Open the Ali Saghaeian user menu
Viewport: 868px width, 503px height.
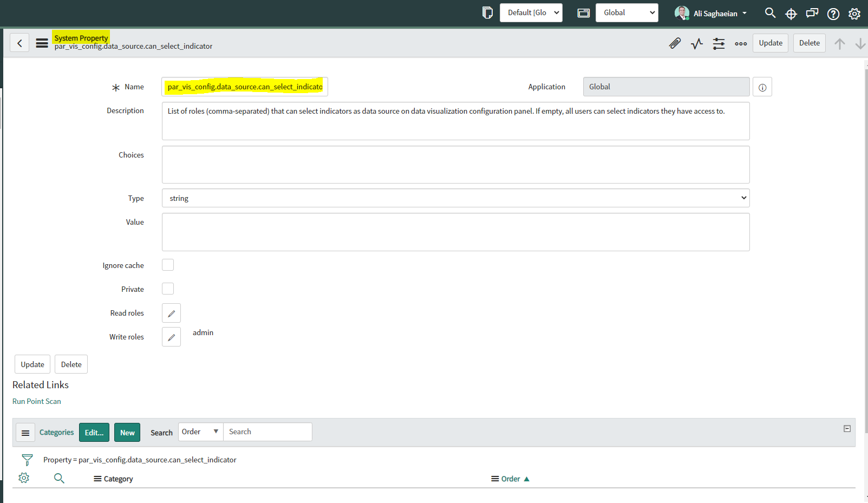pos(711,14)
